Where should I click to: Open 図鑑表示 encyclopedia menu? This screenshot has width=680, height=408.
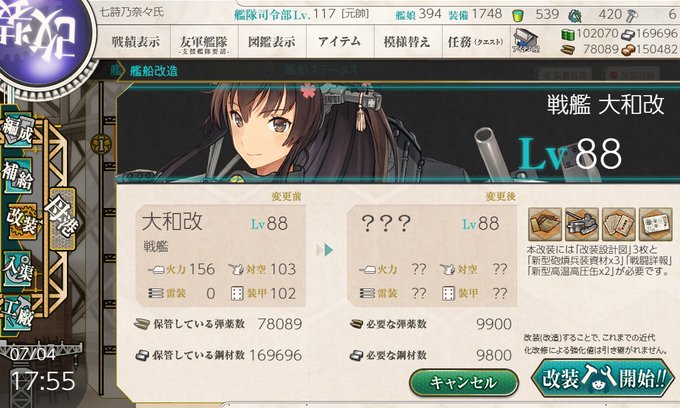272,42
